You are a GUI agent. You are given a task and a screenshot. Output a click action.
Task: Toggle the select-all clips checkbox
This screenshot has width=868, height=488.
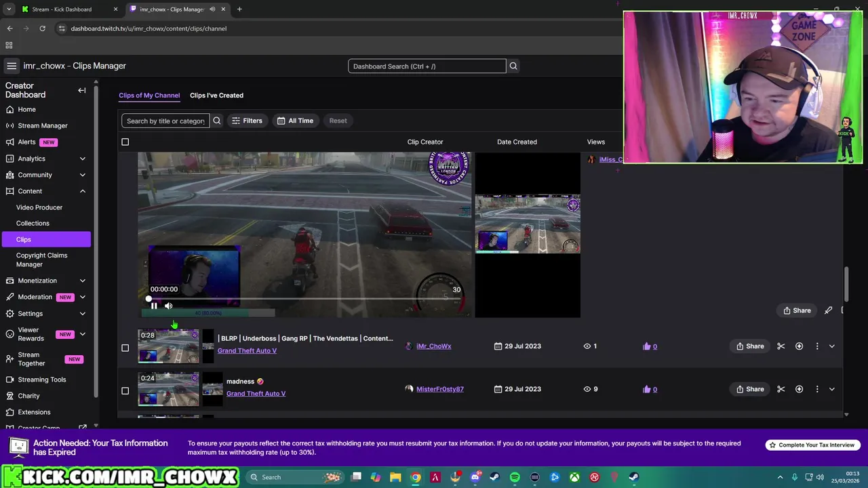tap(125, 142)
